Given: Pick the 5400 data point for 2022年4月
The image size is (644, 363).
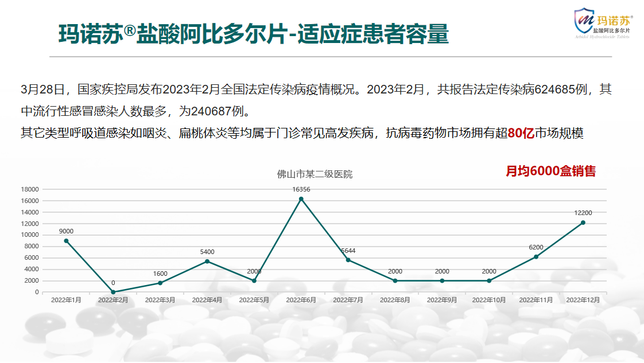Looking at the screenshot, I should click(207, 261).
